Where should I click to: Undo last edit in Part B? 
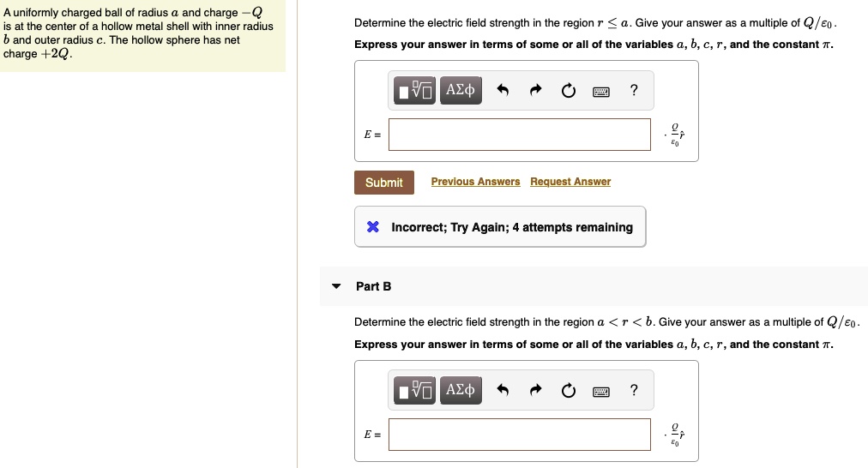[x=503, y=391]
